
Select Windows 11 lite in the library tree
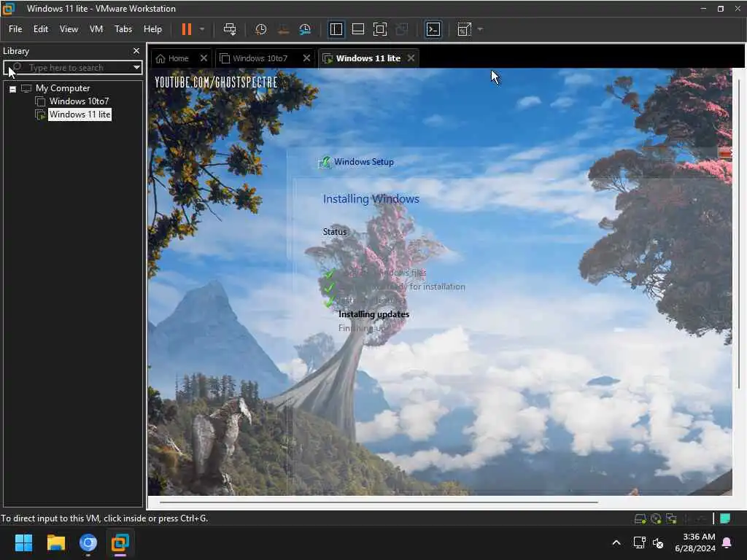(x=80, y=114)
